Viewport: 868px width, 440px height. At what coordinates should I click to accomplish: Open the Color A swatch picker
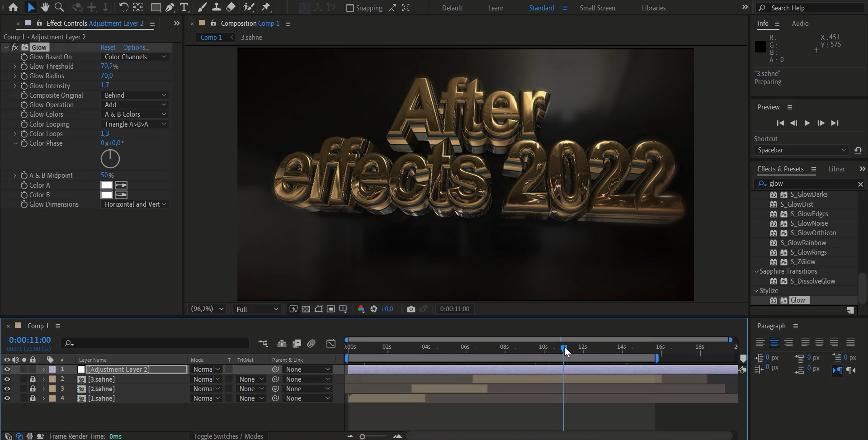pos(106,185)
